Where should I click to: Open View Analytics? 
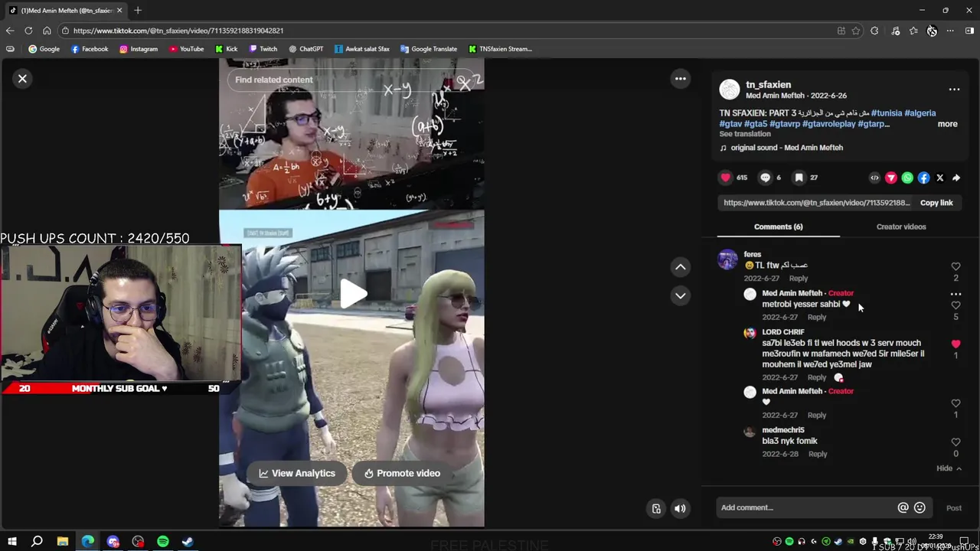pyautogui.click(x=297, y=473)
